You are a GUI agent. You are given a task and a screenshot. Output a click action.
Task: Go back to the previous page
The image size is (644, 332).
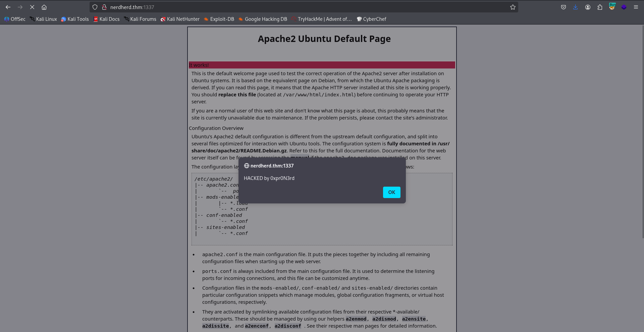click(x=8, y=7)
